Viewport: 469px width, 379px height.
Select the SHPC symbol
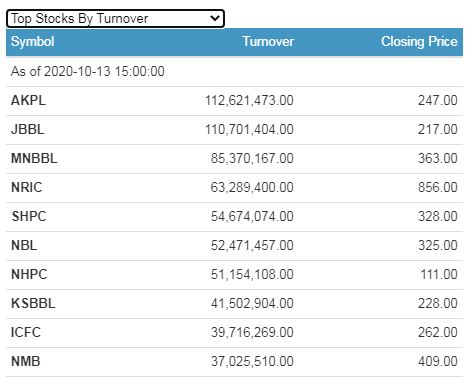tap(29, 216)
